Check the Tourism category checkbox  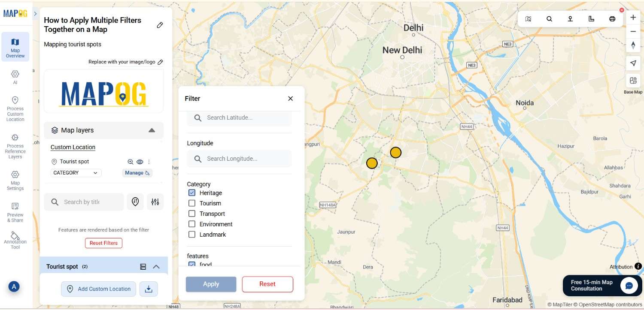pos(192,203)
